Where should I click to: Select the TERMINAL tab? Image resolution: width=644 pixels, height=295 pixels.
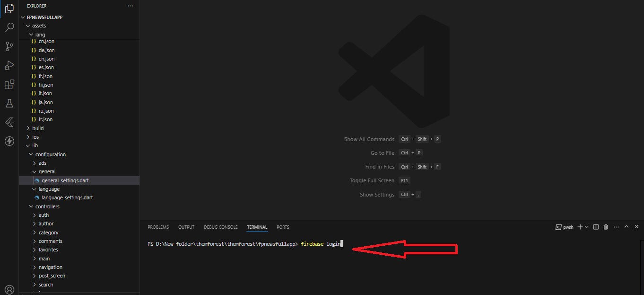point(257,227)
